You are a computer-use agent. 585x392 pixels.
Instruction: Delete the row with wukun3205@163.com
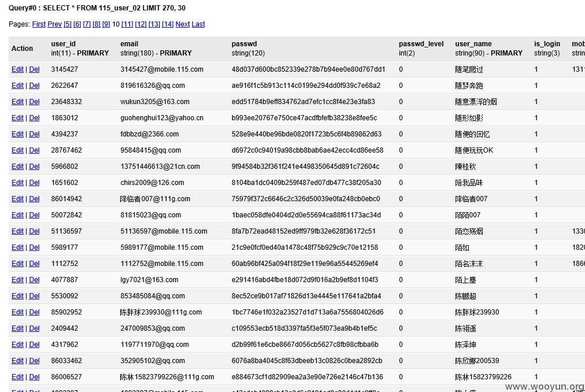click(x=34, y=102)
